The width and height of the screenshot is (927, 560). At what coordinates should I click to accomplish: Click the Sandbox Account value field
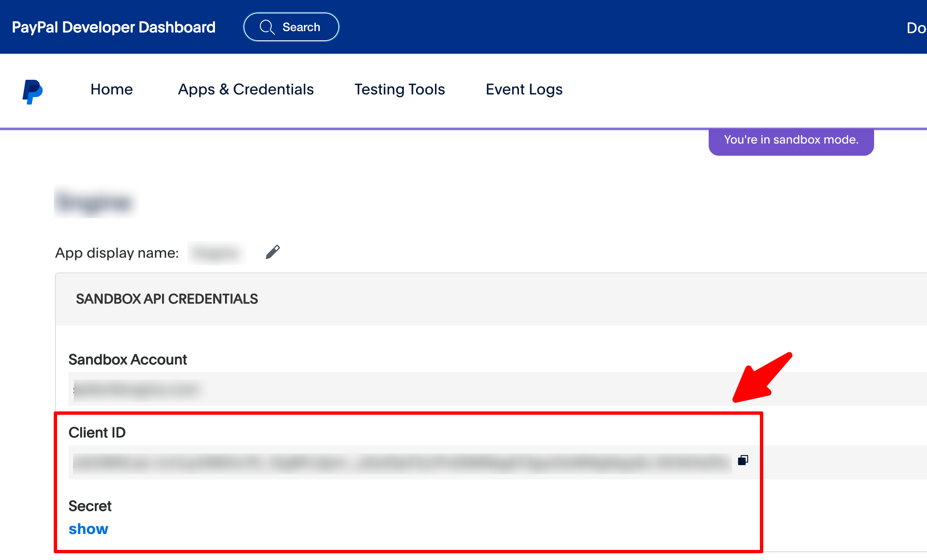tap(136, 389)
